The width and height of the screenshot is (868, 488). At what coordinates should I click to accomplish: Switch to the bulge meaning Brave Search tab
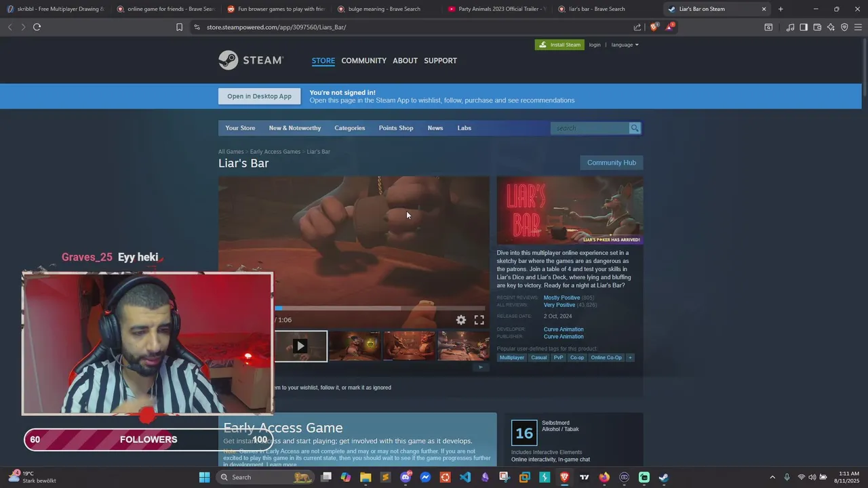point(386,9)
